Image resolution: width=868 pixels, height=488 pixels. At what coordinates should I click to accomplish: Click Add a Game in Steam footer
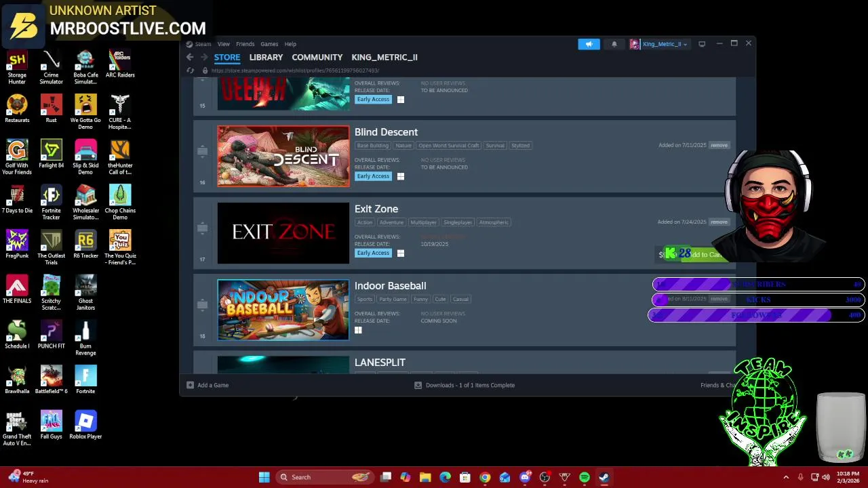point(208,385)
